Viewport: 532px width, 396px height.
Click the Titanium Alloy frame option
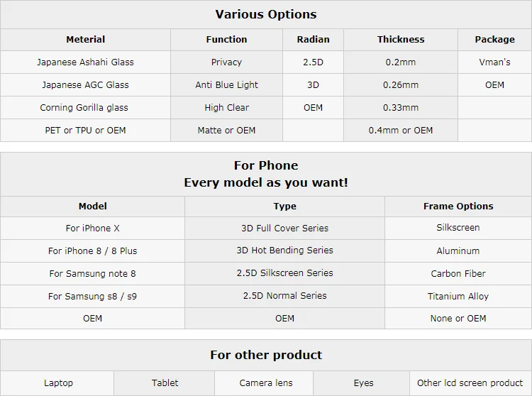[x=458, y=296]
